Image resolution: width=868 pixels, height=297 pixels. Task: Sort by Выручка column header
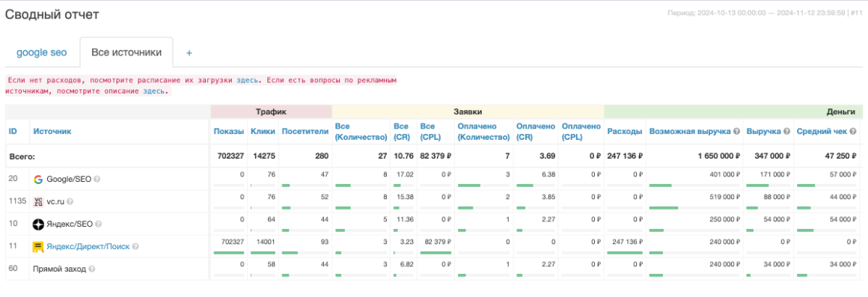764,132
